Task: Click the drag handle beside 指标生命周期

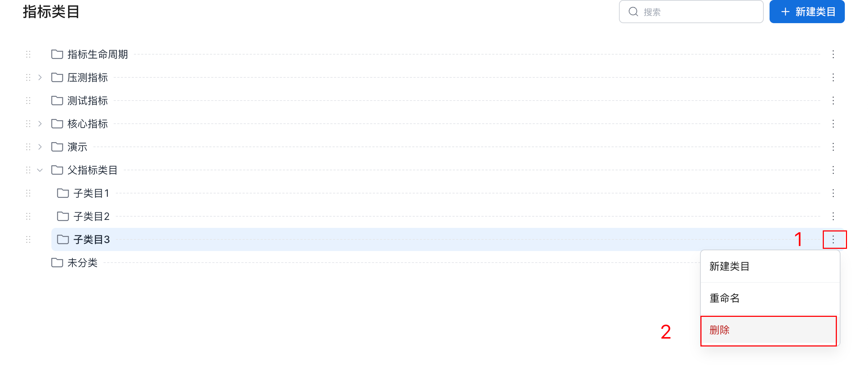Action: 28,54
